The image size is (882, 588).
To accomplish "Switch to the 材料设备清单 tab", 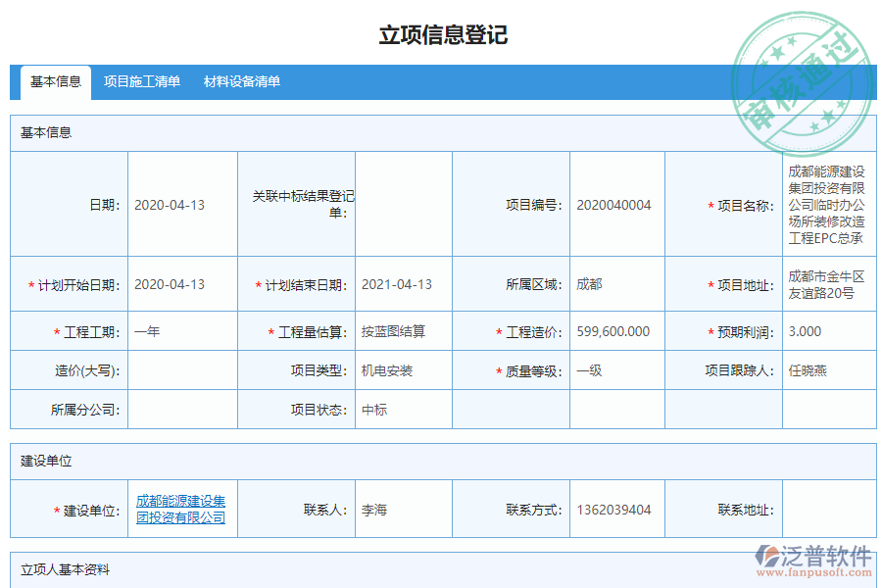I will [242, 82].
